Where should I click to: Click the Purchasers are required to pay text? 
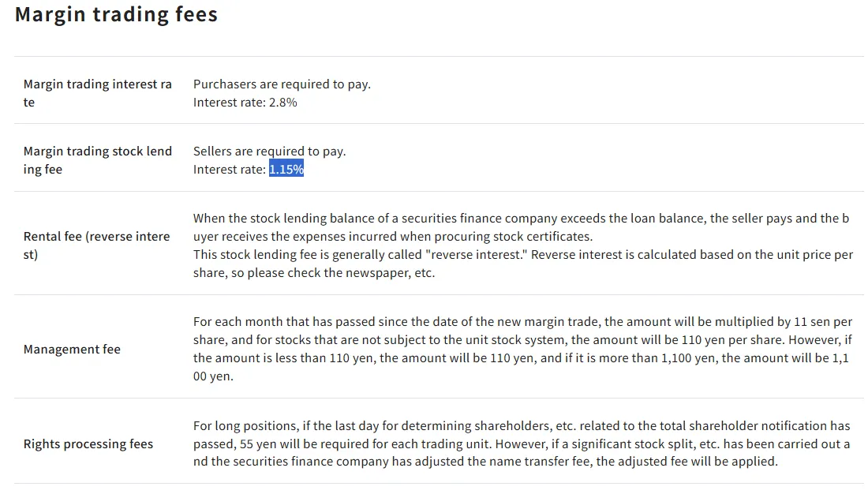[x=282, y=84]
